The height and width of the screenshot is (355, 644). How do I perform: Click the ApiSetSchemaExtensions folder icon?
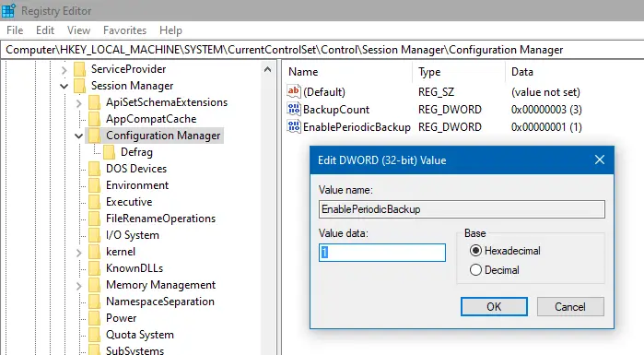pyautogui.click(x=95, y=102)
